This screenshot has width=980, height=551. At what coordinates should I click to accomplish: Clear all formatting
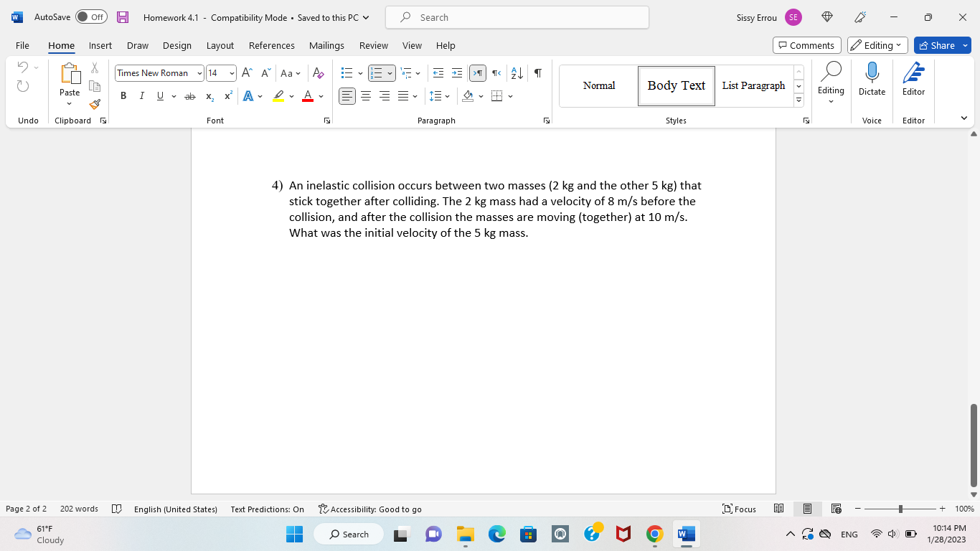pyautogui.click(x=318, y=73)
